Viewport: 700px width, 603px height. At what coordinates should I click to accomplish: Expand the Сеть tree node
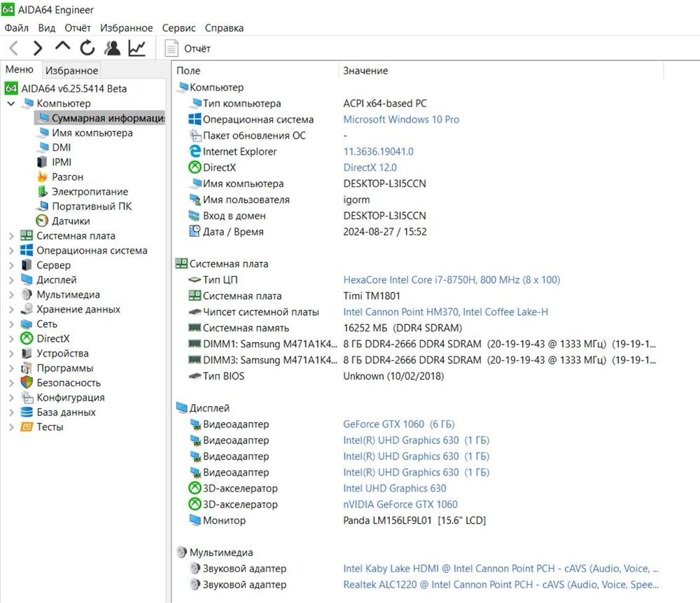coord(11,324)
